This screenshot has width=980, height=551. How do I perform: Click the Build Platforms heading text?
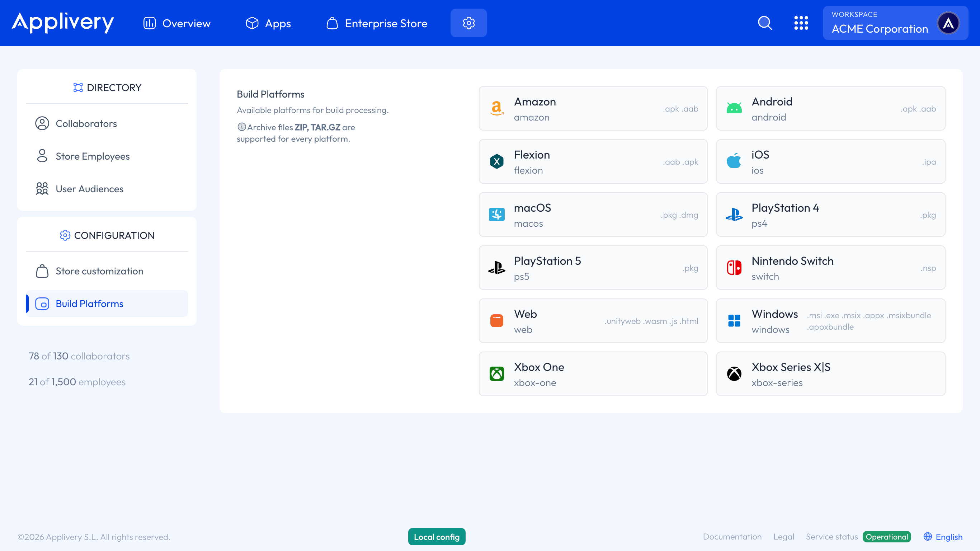point(270,94)
